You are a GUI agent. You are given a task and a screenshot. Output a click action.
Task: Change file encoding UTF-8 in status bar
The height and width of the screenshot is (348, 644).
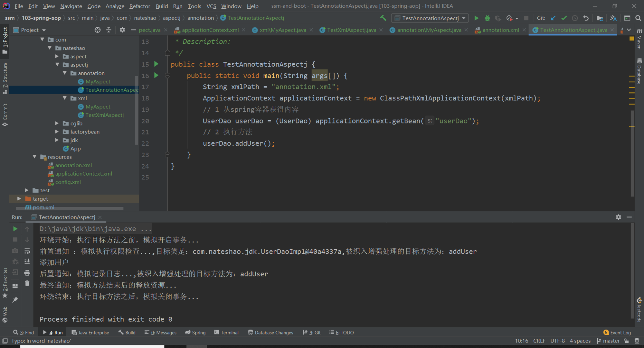click(557, 341)
